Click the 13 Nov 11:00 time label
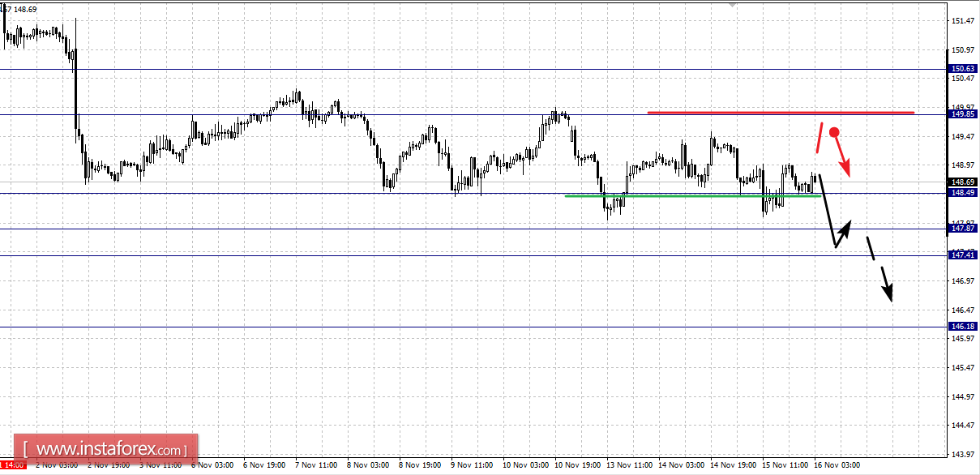Image resolution: width=980 pixels, height=475 pixels. click(629, 467)
